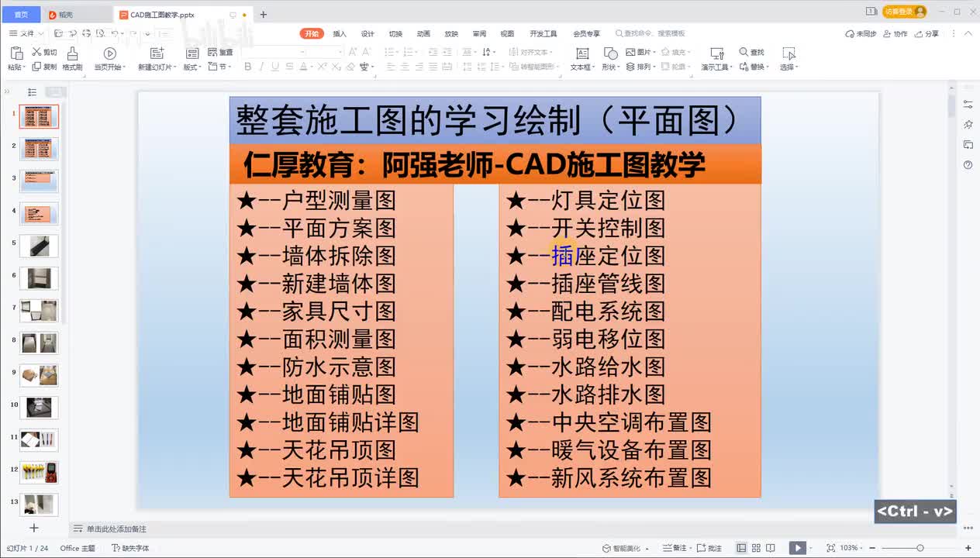Click the Home (首页) tab
The image size is (980, 558).
click(21, 14)
